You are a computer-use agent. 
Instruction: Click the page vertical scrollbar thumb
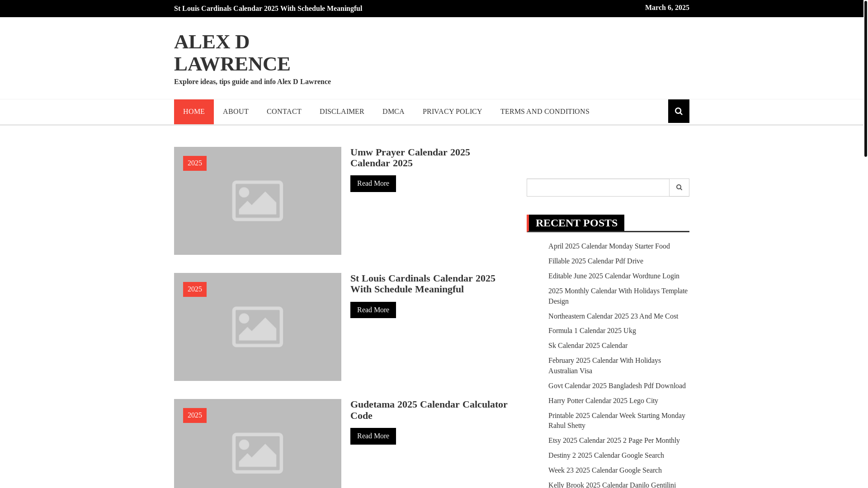[866, 78]
